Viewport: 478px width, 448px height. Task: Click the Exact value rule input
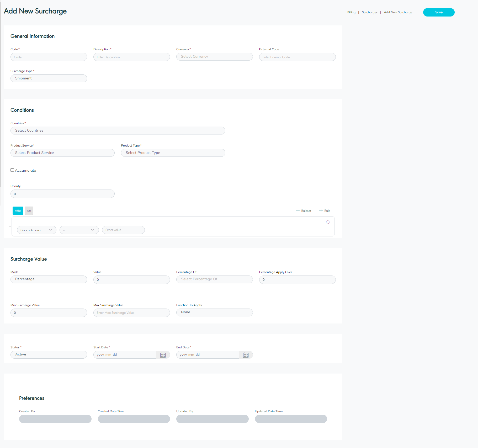123,230
